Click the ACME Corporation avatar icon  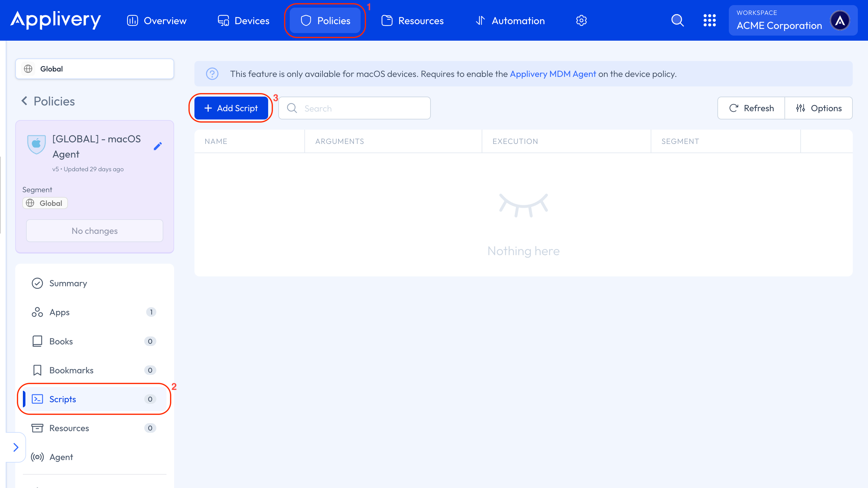point(840,21)
